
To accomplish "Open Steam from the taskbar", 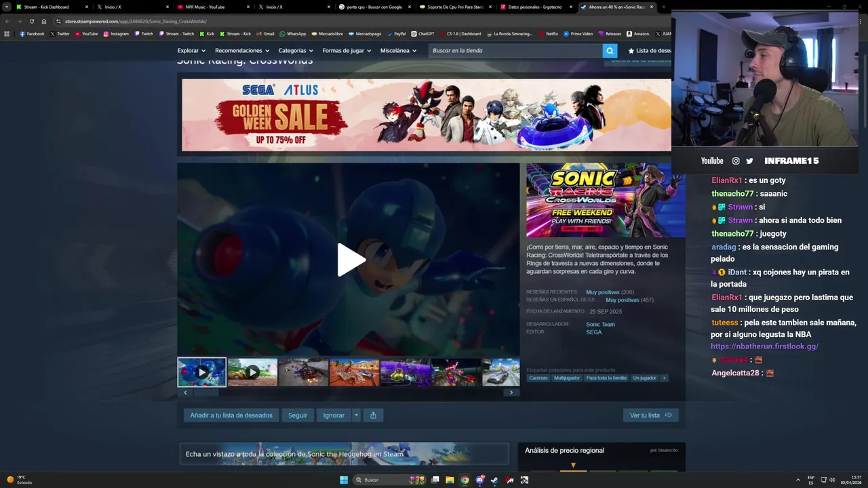I will (494, 480).
